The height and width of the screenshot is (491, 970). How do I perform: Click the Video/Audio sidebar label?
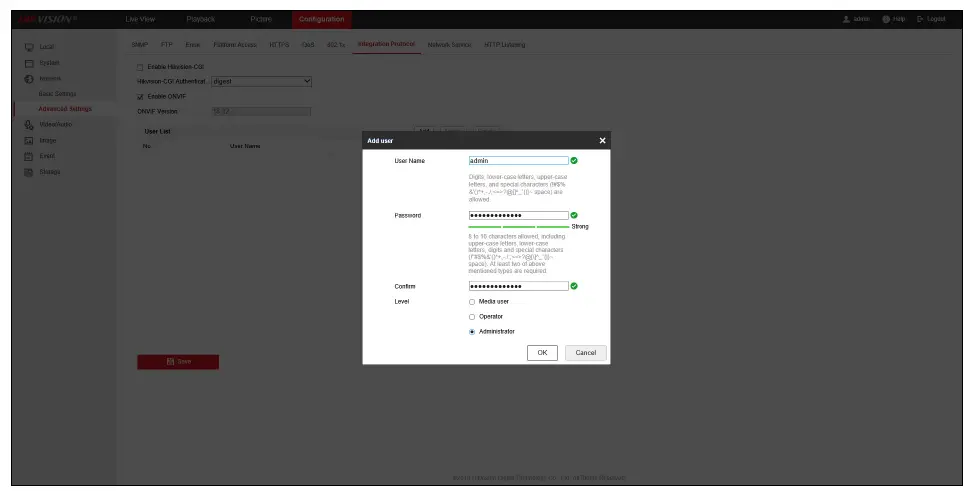tap(56, 125)
